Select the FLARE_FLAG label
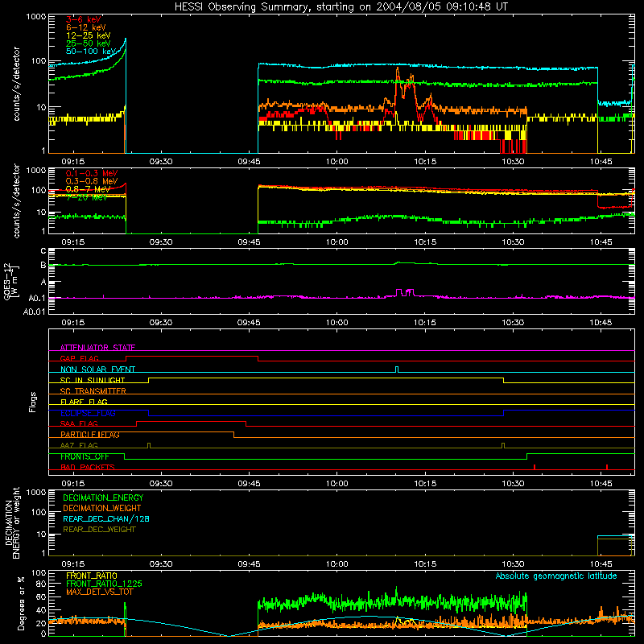The width and height of the screenshot is (644, 644). click(x=84, y=402)
